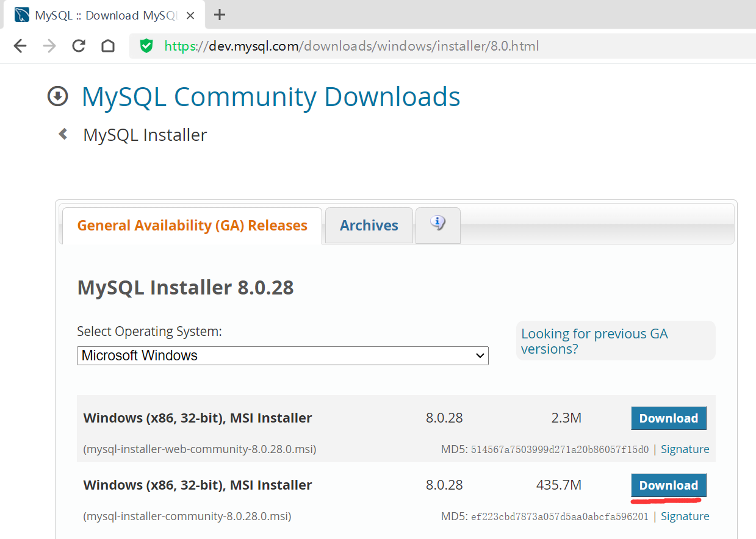Open Signature link for 435.7M installer
The height and width of the screenshot is (539, 756).
pos(685,516)
